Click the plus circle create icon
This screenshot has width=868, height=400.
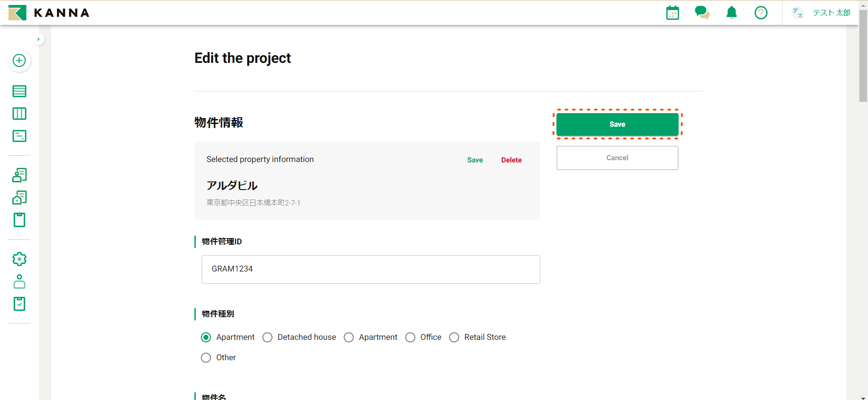(19, 61)
